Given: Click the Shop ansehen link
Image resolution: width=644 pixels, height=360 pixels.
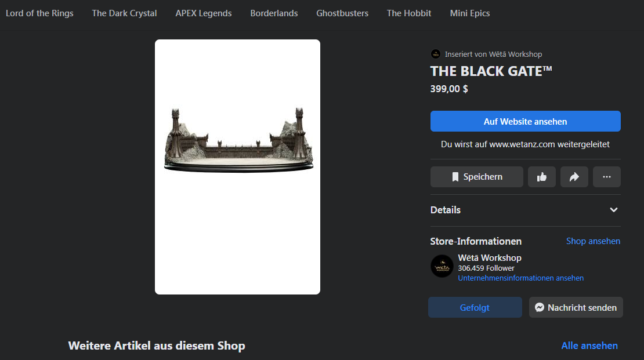Looking at the screenshot, I should pyautogui.click(x=593, y=241).
